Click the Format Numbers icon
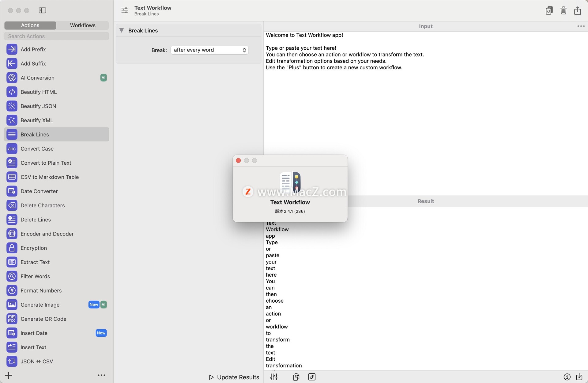Image resolution: width=588 pixels, height=383 pixels. 12,290
